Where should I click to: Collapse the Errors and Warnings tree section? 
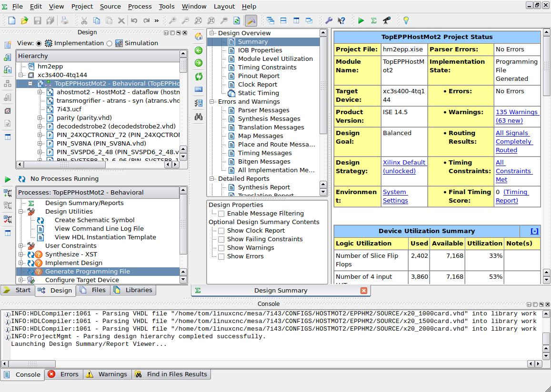coord(212,102)
